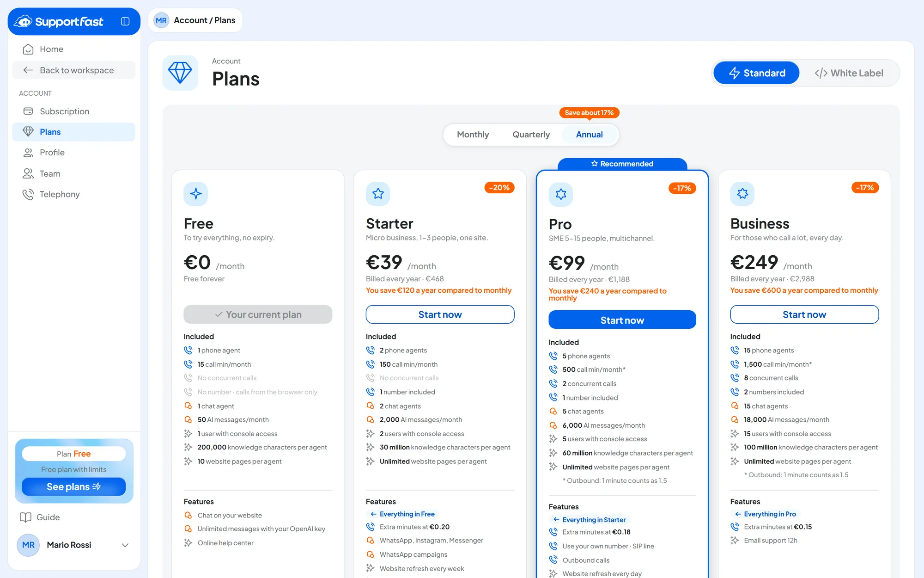Click chat icon beside 5 chat agents
Viewport: 924px width, 578px height.
point(553,412)
